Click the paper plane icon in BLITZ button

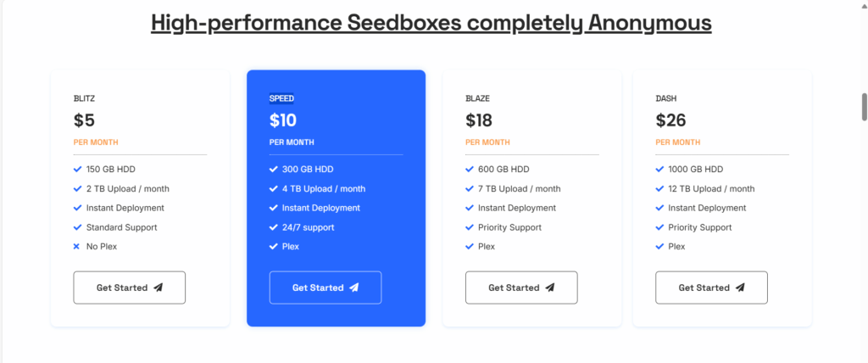(x=159, y=288)
